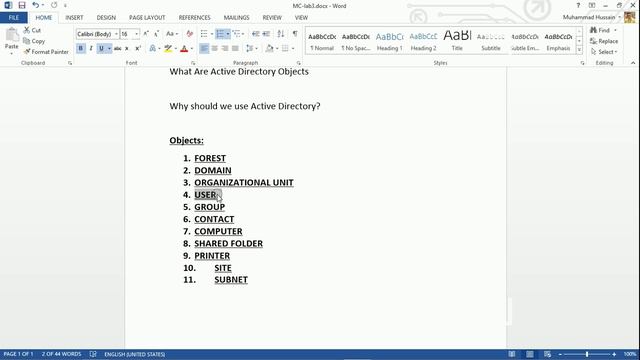This screenshot has width=640, height=360.
Task: Switch to the MAILINGS tab
Action: [236, 18]
